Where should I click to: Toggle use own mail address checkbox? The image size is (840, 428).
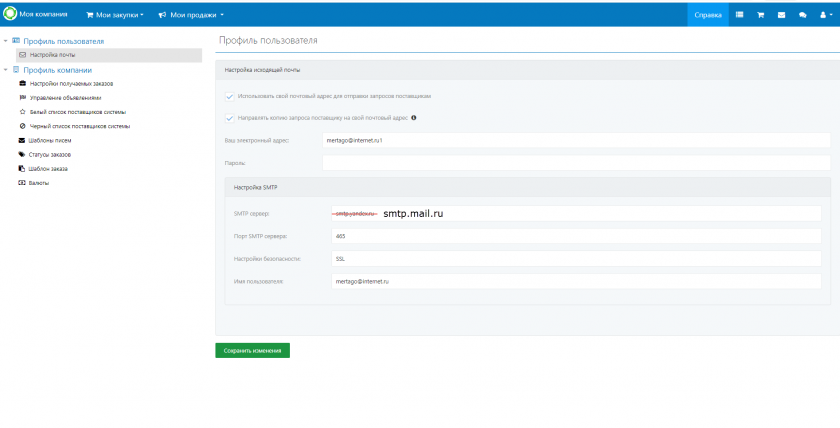pyautogui.click(x=229, y=96)
